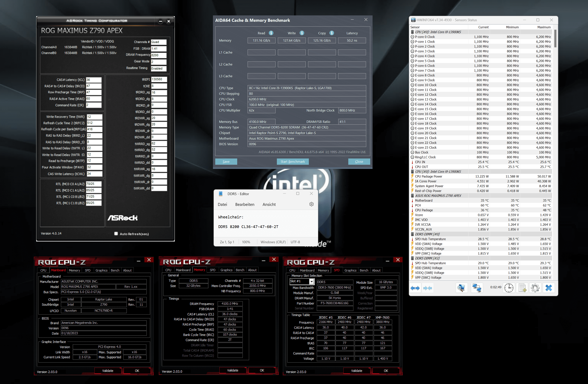Click VCCIN_AUX sensor row
Image resolution: width=588 pixels, height=384 pixels.
pos(481,229)
